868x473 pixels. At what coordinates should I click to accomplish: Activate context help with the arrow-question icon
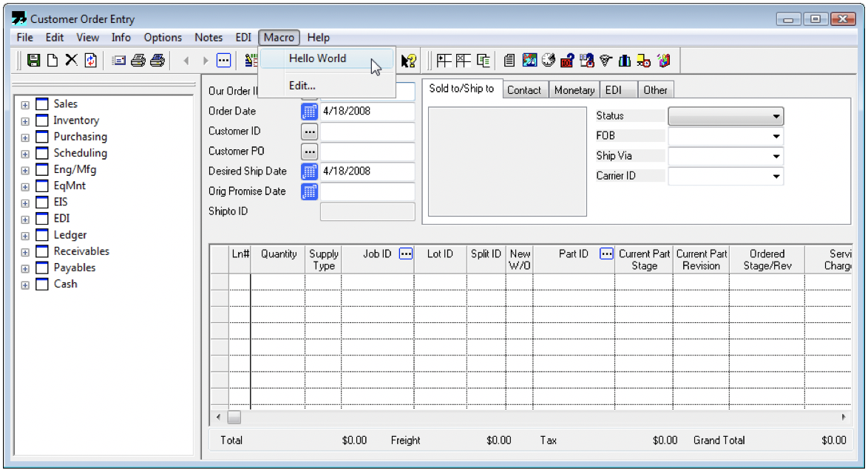coord(408,60)
